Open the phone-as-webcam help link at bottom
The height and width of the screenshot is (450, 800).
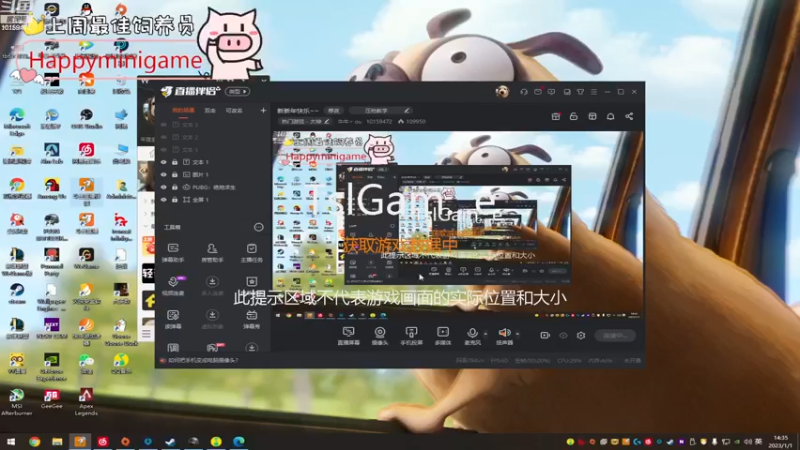[x=203, y=360]
